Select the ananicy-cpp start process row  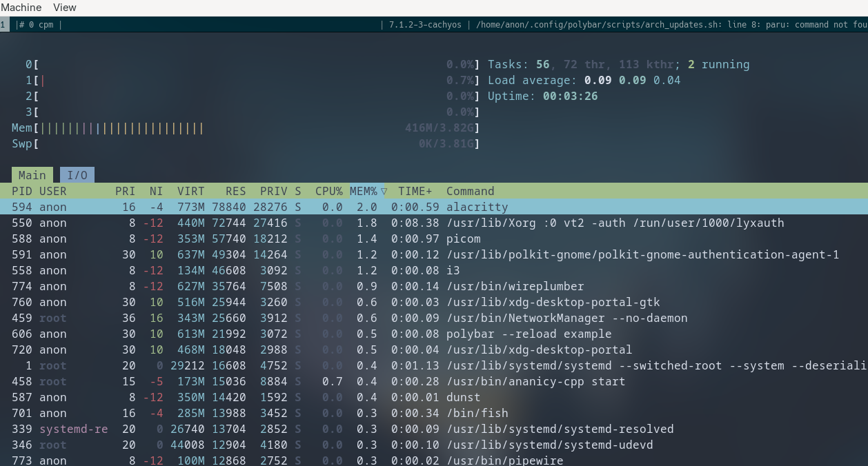434,381
